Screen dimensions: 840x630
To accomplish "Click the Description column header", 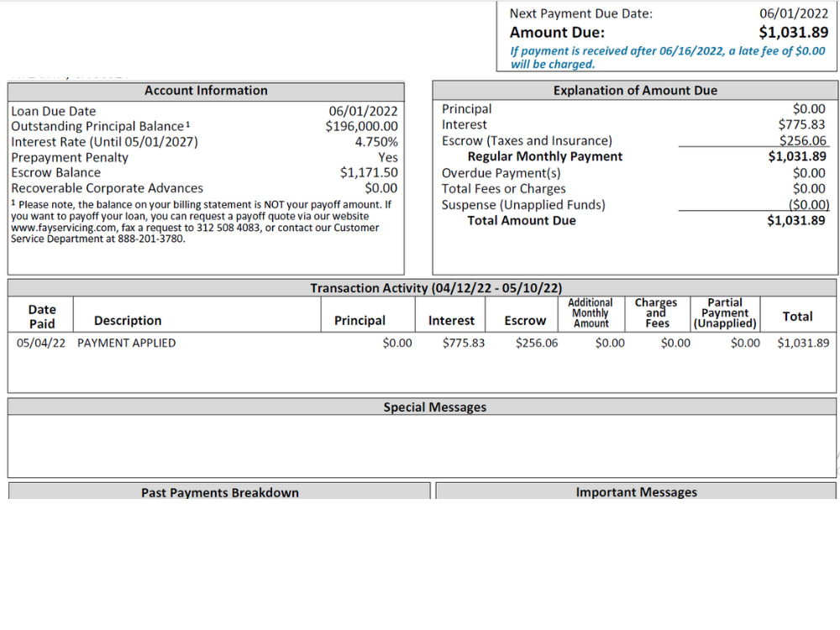I will pyautogui.click(x=128, y=320).
